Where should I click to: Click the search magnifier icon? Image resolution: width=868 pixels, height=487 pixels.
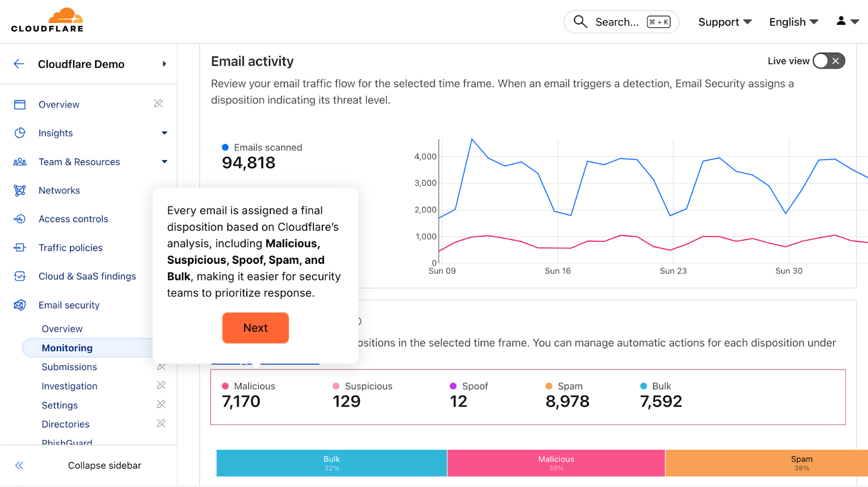click(580, 22)
